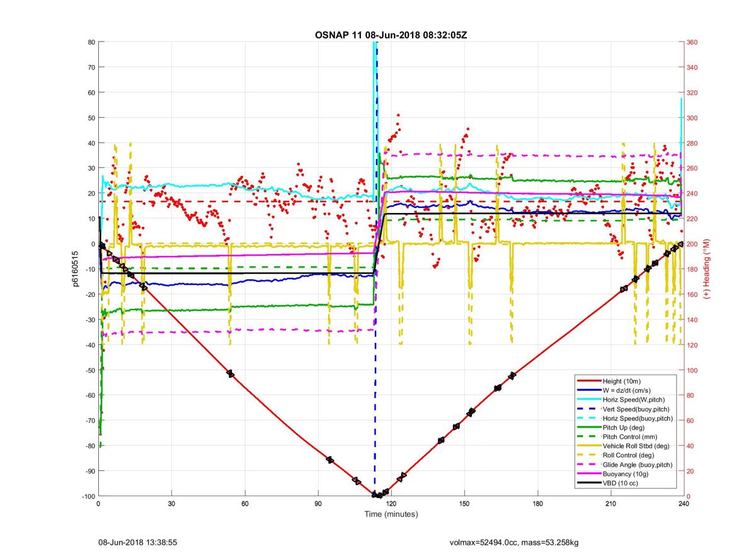Click the red line sample beside Height (10m)
Screen dimensions: 756x558
point(588,381)
